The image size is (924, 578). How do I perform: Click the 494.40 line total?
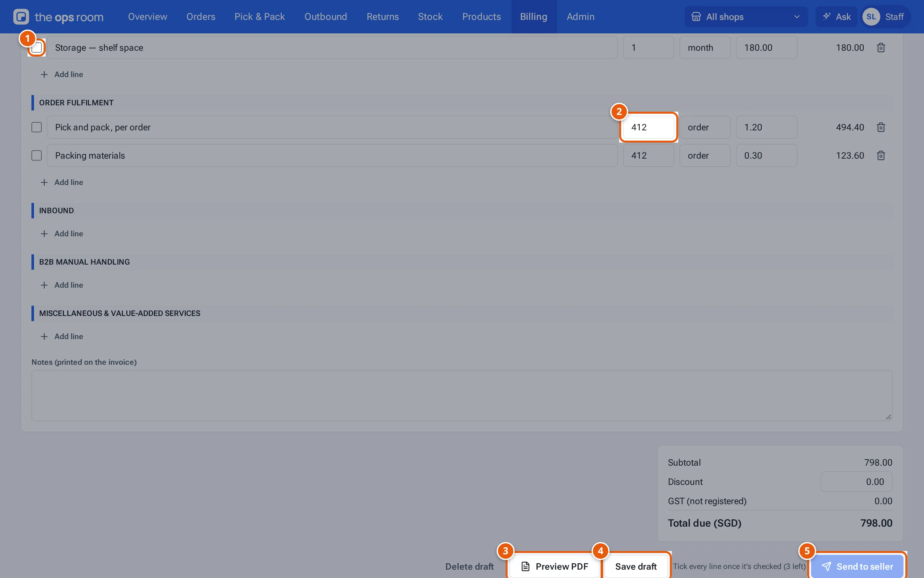(850, 127)
